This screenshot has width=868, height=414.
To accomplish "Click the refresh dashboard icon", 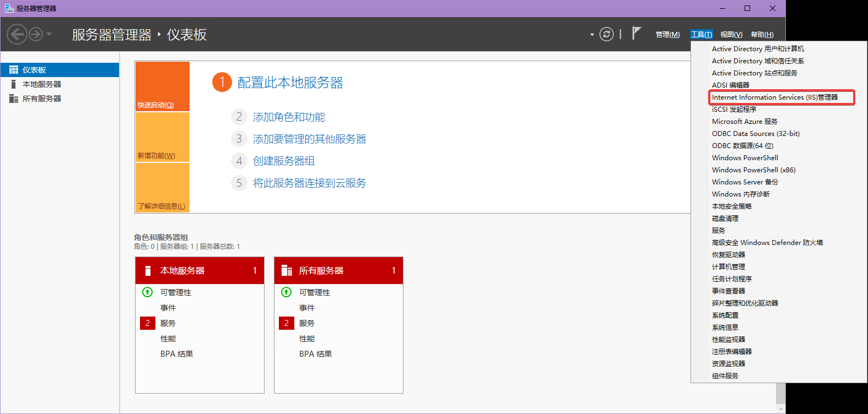I will (x=606, y=34).
